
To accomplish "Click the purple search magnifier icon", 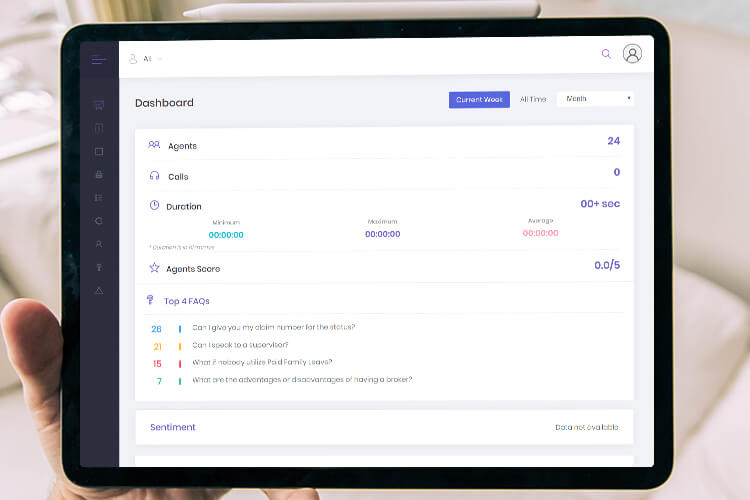I will pyautogui.click(x=606, y=54).
